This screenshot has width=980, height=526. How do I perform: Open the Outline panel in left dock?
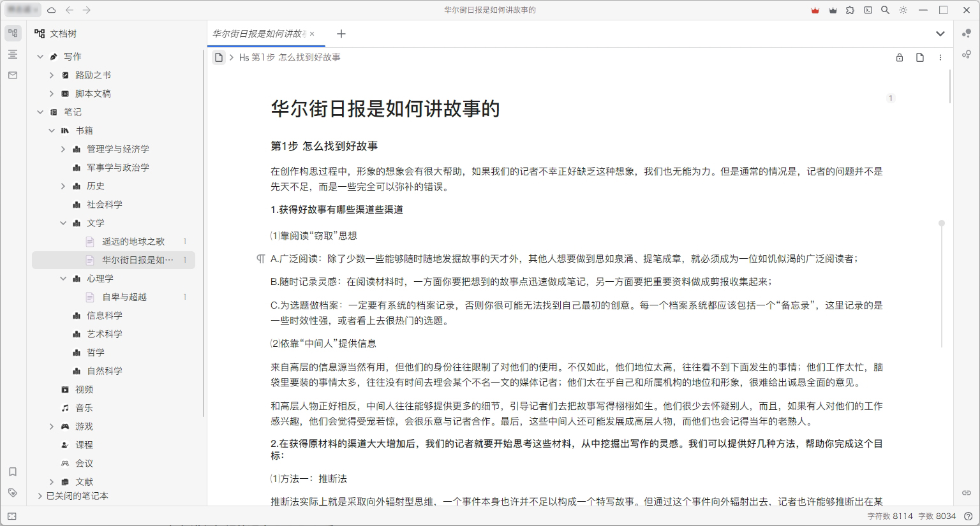(x=13, y=54)
